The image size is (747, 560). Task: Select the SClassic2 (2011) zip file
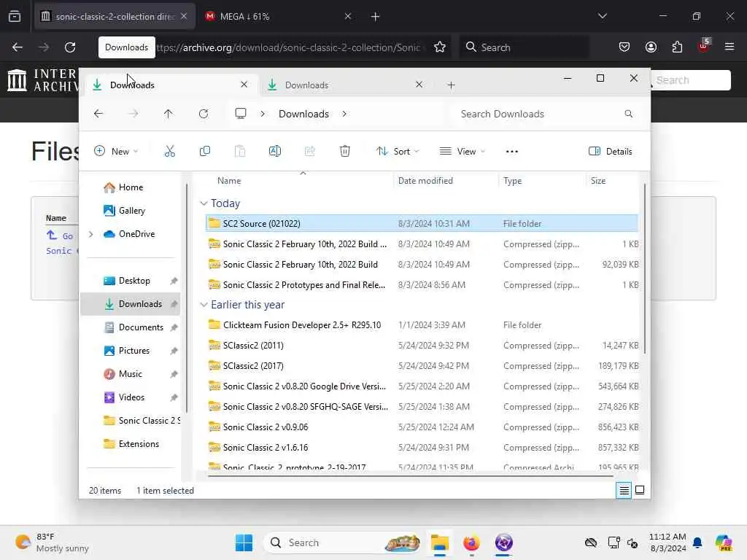click(422, 345)
